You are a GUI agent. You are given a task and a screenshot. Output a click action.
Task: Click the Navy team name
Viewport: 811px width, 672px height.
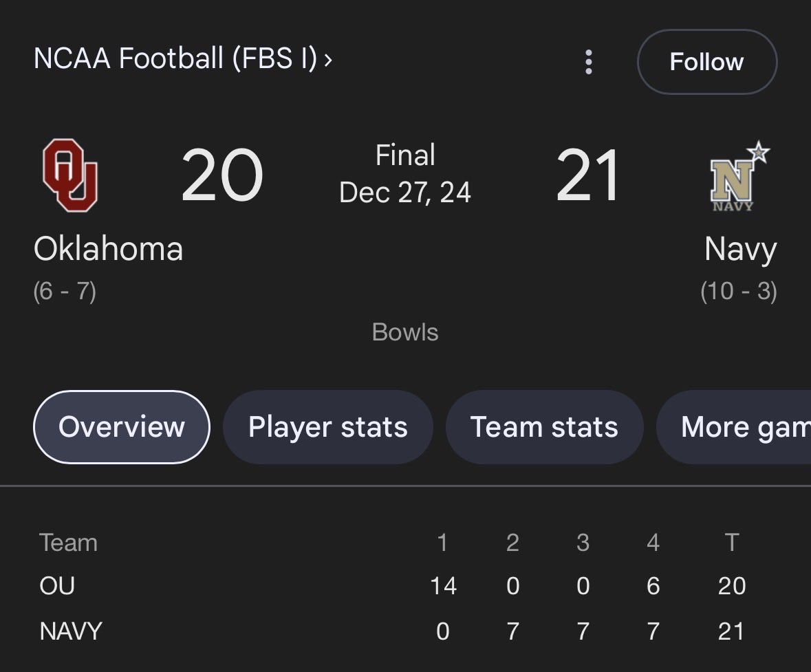tap(741, 250)
